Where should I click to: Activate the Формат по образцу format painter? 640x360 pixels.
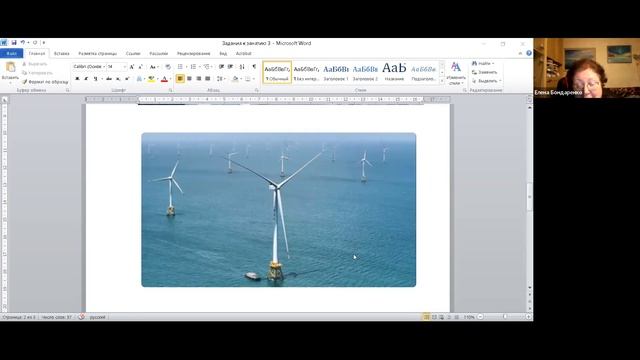(45, 82)
